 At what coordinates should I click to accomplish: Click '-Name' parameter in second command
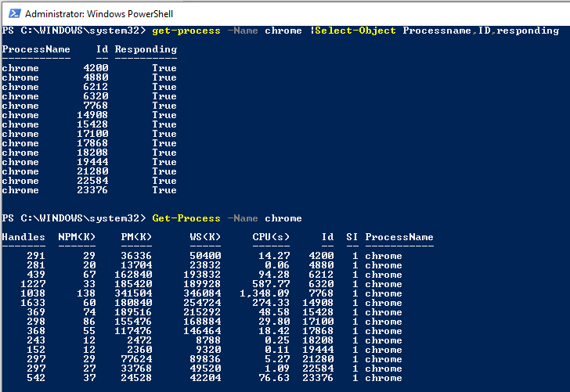click(243, 218)
